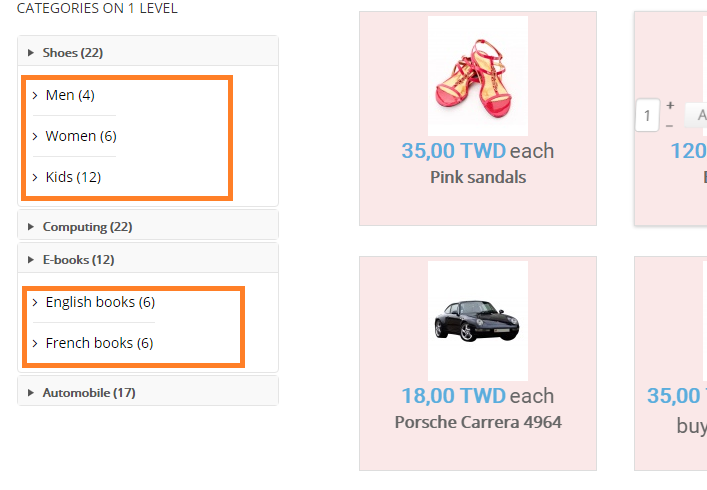
Task: Click the plus quantity increase icon
Action: tap(670, 105)
